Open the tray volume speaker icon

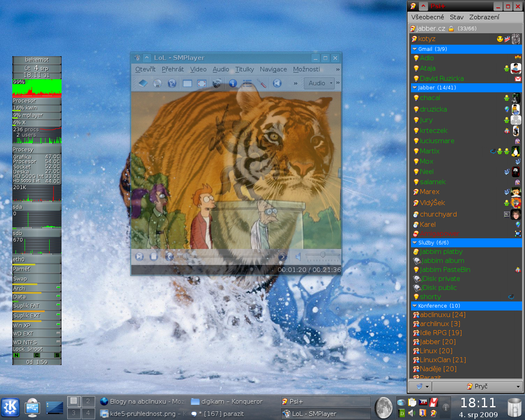coord(412,413)
